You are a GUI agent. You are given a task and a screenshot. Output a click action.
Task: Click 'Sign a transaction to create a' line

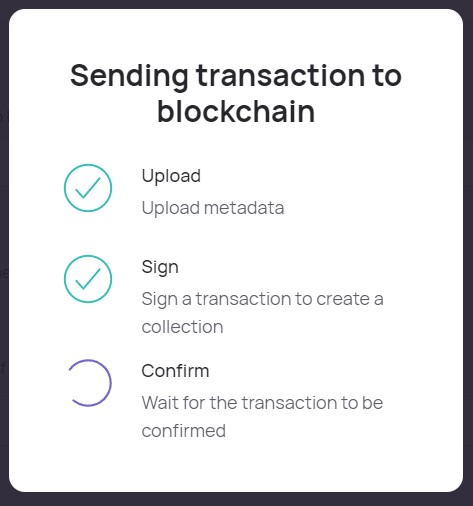pyautogui.click(x=262, y=299)
